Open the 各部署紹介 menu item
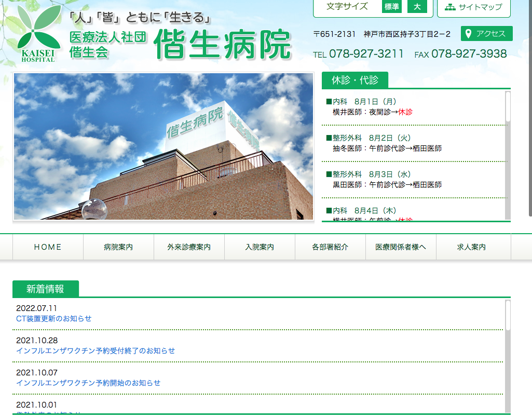Viewport: 532px width, 418px height. click(x=330, y=247)
